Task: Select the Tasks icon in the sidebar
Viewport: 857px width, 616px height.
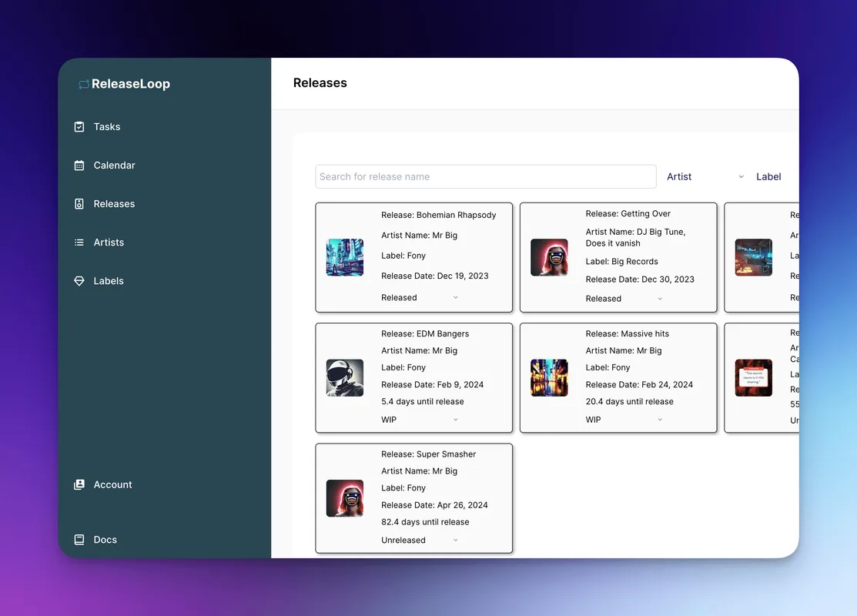Action: point(79,126)
